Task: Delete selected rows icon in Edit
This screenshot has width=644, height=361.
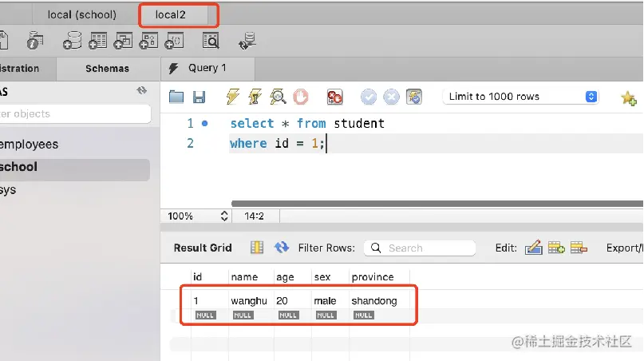Action: [x=579, y=248]
